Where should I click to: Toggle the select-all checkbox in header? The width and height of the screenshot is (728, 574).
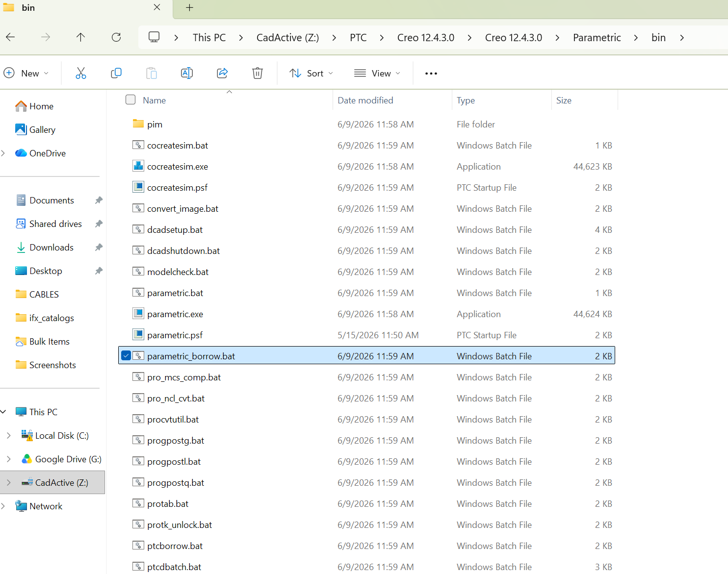[130, 100]
